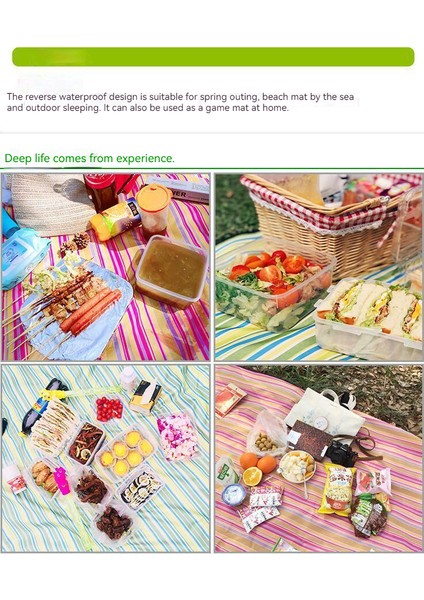This screenshot has height=600, width=424.
Task: Click the yellow snack bag
Action: (336, 489)
